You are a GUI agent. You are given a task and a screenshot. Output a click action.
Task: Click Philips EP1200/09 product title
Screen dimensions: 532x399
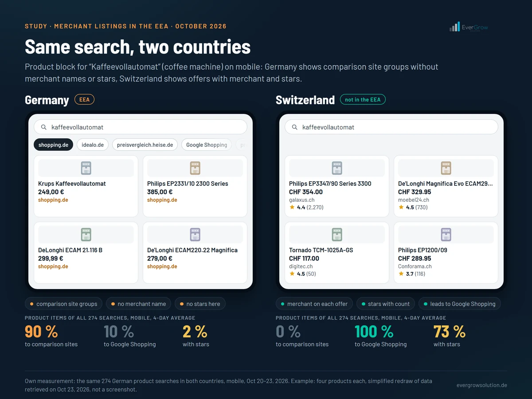[x=422, y=250]
